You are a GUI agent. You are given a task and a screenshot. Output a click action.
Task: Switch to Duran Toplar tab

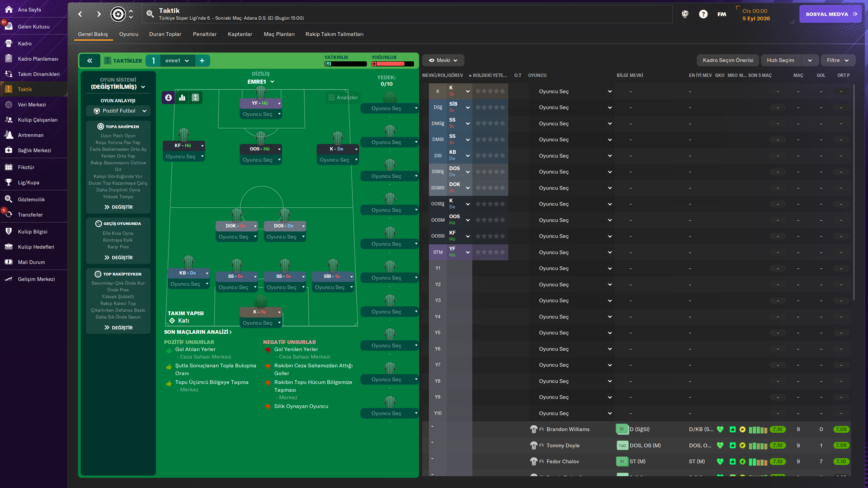165,34
